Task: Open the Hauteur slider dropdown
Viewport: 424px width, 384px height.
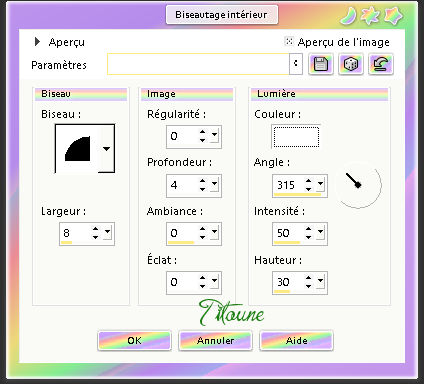Action: point(320,281)
